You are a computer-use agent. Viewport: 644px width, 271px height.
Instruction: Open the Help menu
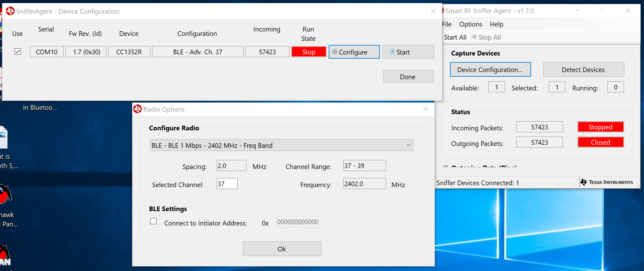pyautogui.click(x=496, y=24)
